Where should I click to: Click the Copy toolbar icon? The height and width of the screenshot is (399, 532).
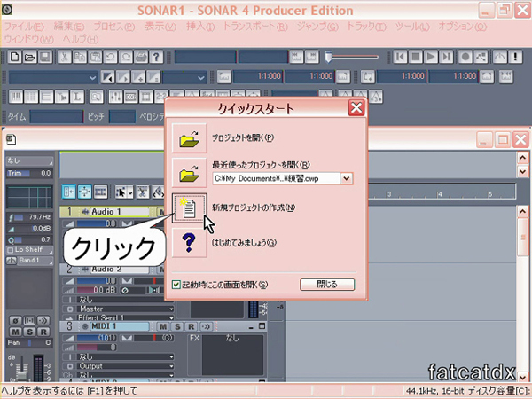click(x=80, y=57)
